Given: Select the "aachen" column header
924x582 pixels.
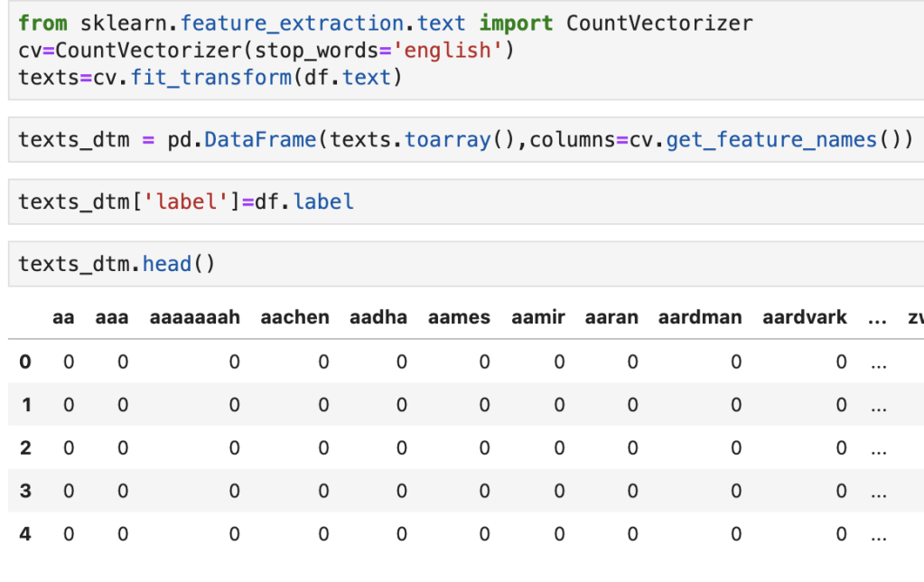Looking at the screenshot, I should coord(294,317).
